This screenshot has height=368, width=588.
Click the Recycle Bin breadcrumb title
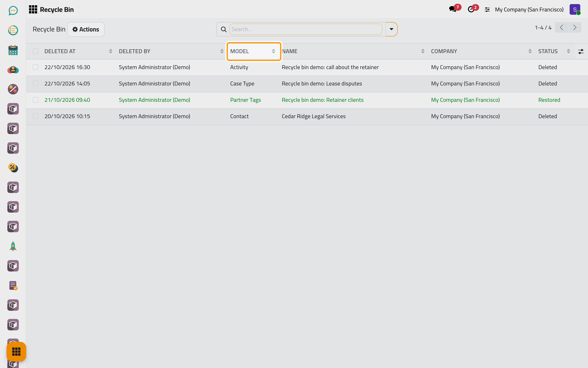point(49,29)
